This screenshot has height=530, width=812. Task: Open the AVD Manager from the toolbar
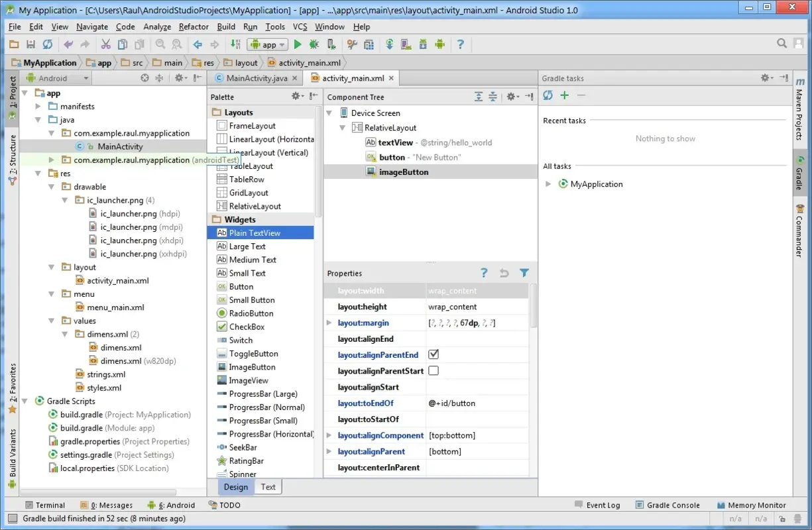click(x=406, y=44)
